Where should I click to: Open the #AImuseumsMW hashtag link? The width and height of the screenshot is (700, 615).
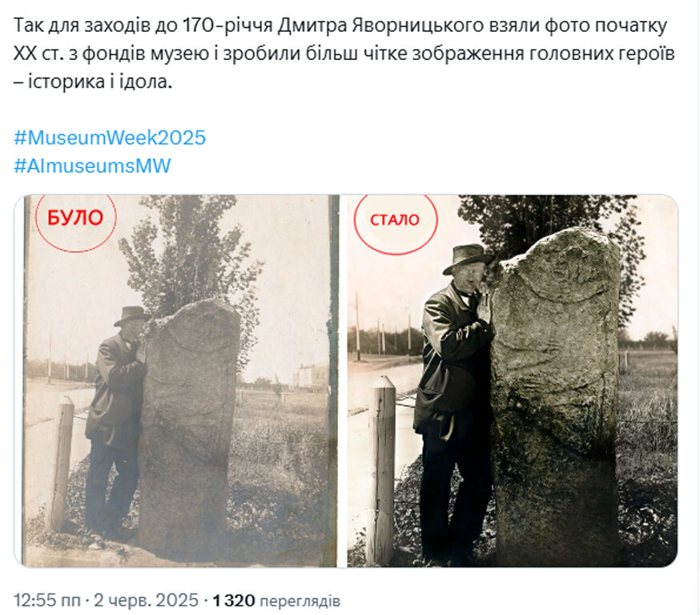click(92, 166)
